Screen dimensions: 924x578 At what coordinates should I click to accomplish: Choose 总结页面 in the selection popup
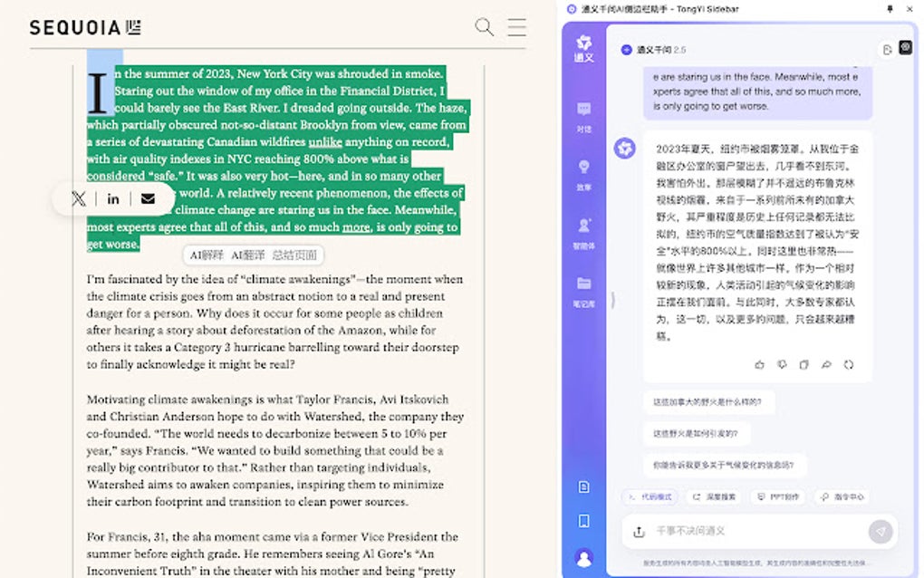(x=294, y=255)
